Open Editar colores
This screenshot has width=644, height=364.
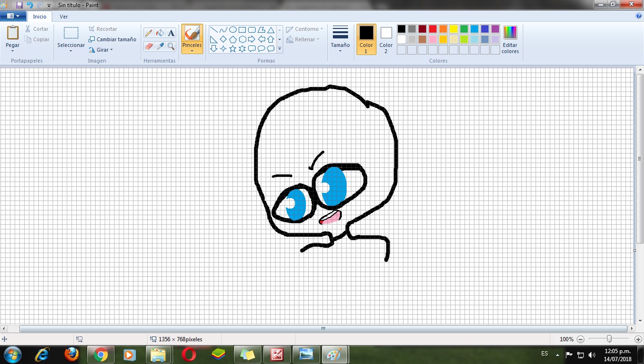510,40
